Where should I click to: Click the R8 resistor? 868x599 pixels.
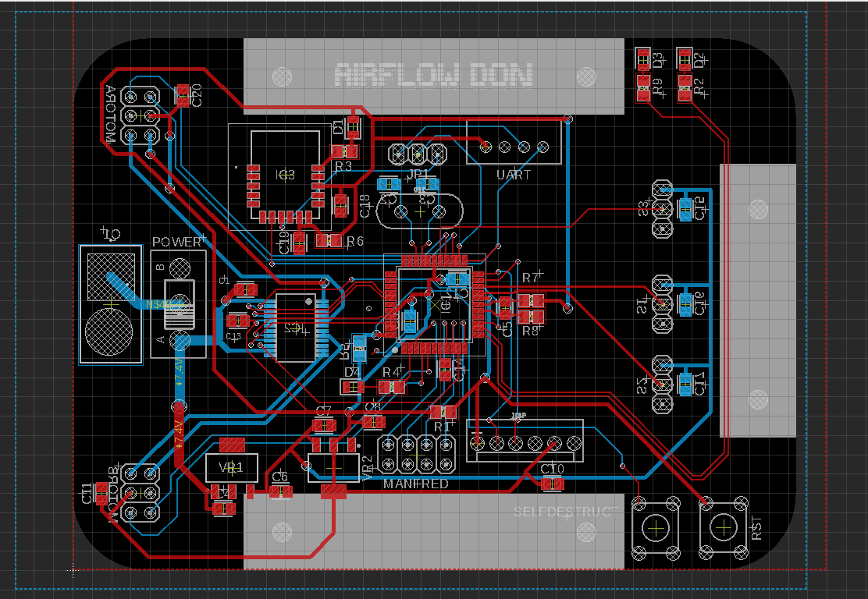(531, 317)
